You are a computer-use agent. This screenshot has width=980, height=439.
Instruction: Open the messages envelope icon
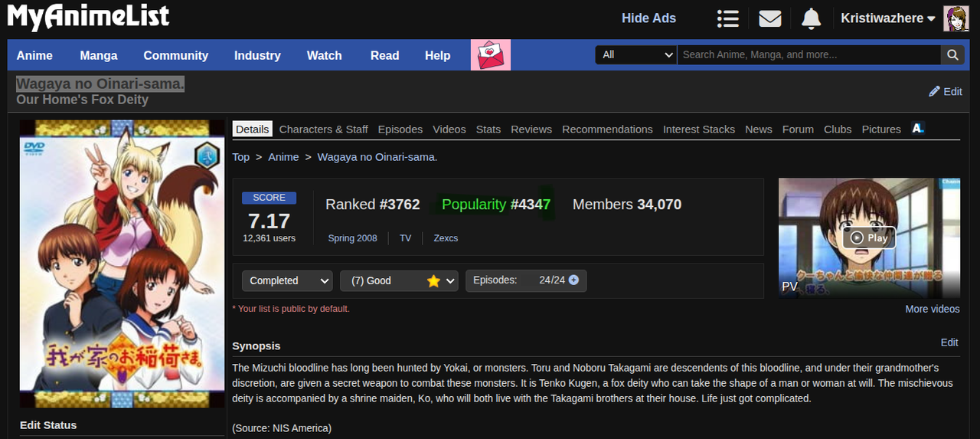(x=769, y=18)
